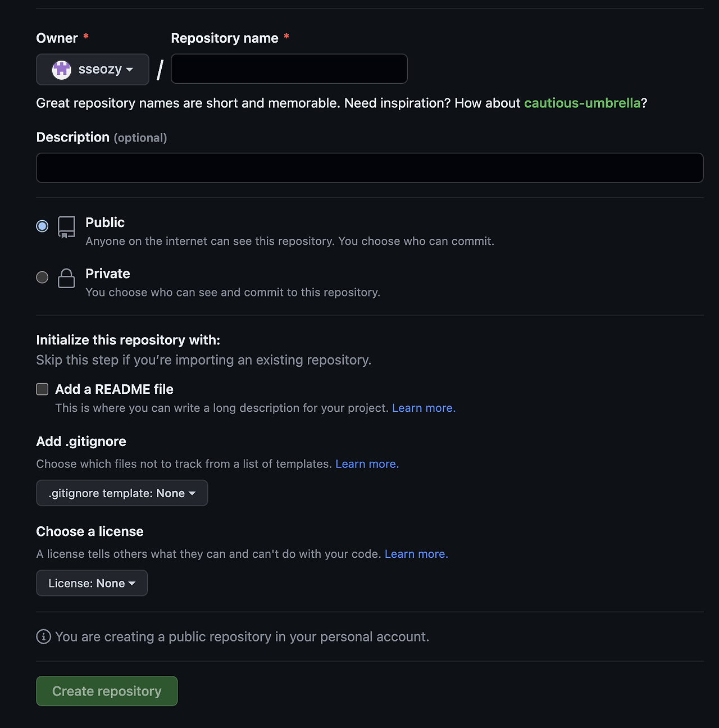
Task: Click the red asterisk beside Owner
Action: click(85, 37)
